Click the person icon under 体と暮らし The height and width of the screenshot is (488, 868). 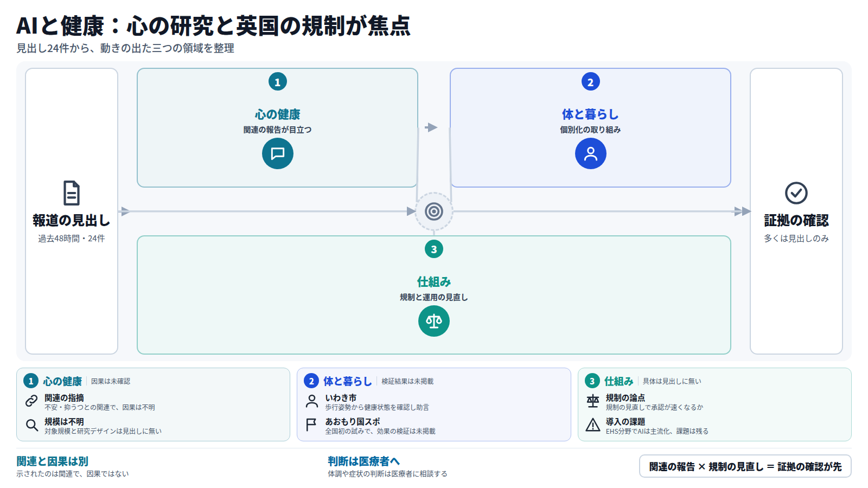[591, 153]
